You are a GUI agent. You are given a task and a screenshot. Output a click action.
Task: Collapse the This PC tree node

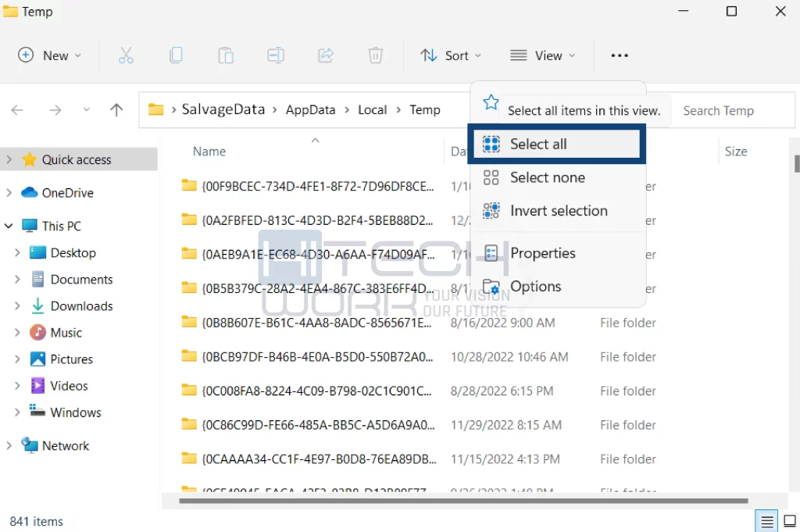[9, 226]
